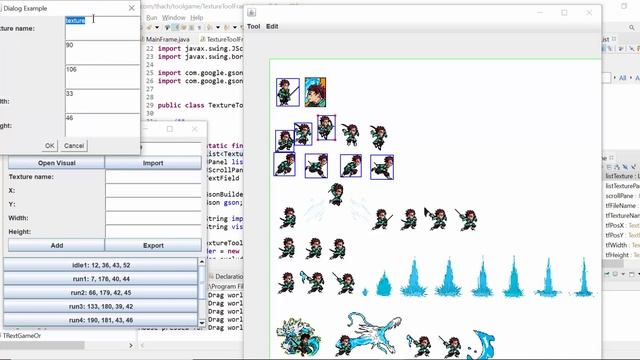640x360 pixels.
Task: Select the 'run4: 190, 181, 43, 46' entry
Action: [101, 320]
